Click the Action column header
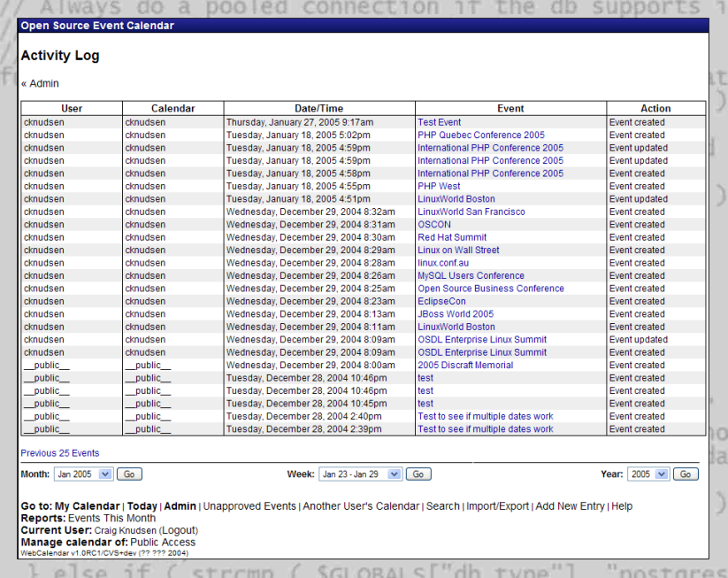 click(x=655, y=108)
